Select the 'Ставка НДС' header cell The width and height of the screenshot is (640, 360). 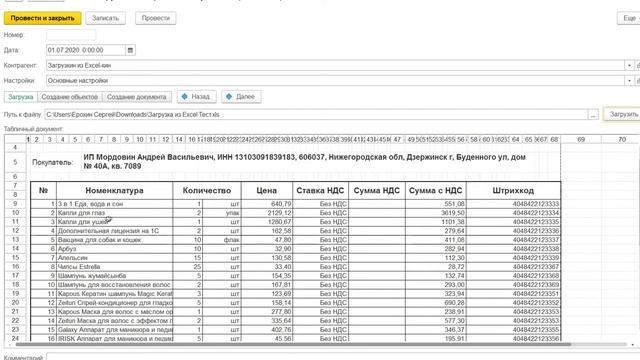(320, 191)
